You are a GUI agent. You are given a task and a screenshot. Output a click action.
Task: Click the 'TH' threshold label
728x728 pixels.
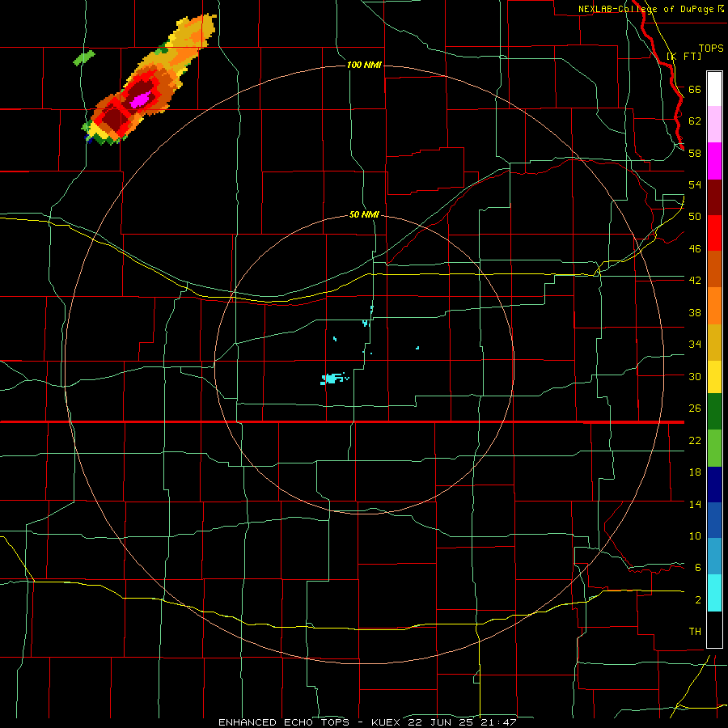click(x=695, y=631)
